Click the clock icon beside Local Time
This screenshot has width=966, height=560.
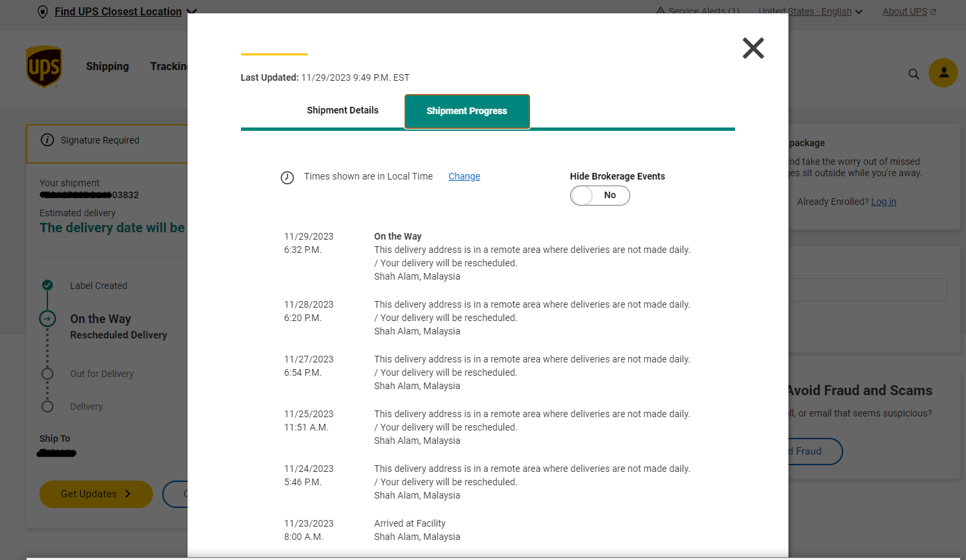pyautogui.click(x=287, y=178)
